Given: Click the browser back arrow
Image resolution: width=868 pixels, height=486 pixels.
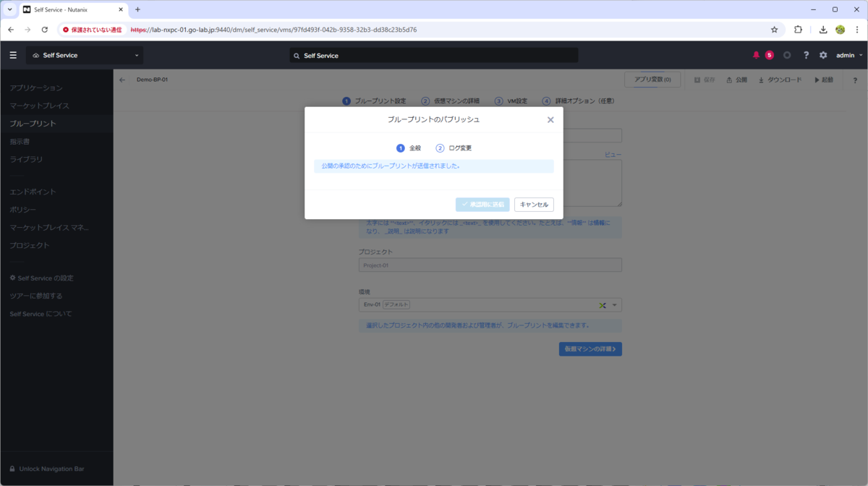Looking at the screenshot, I should pyautogui.click(x=11, y=30).
